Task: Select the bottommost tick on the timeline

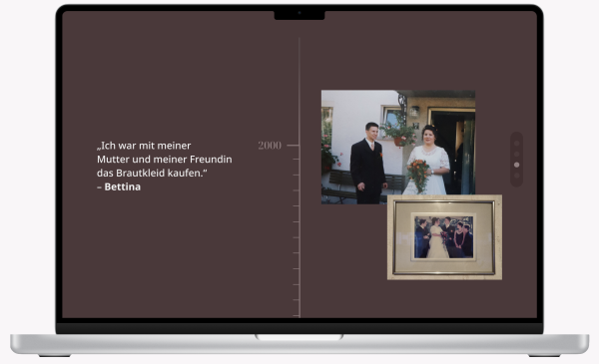Action: tap(297, 315)
